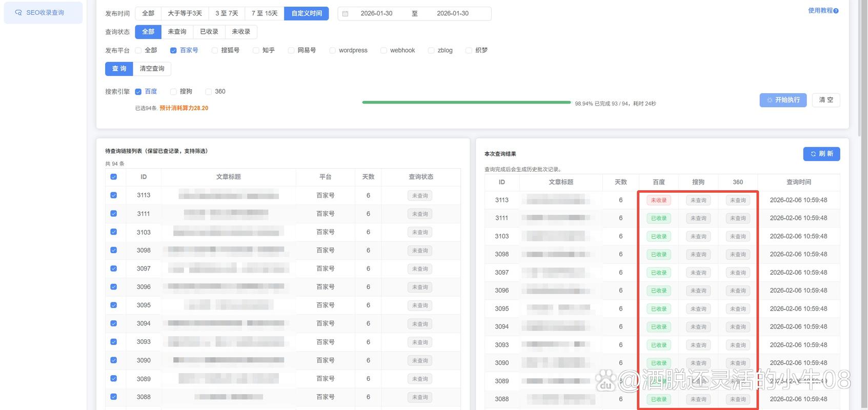
Task: Check the 知乎 platform checkbox
Action: tap(256, 50)
